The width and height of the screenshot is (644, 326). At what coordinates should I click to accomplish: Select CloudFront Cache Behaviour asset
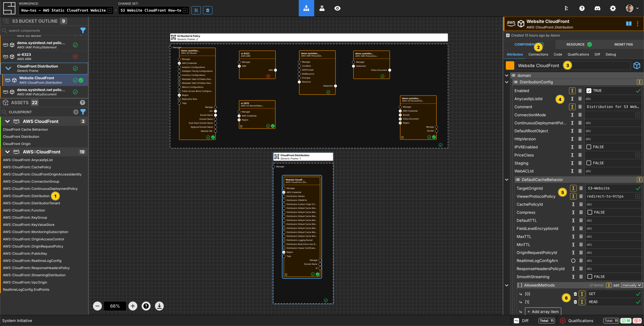pyautogui.click(x=25, y=129)
